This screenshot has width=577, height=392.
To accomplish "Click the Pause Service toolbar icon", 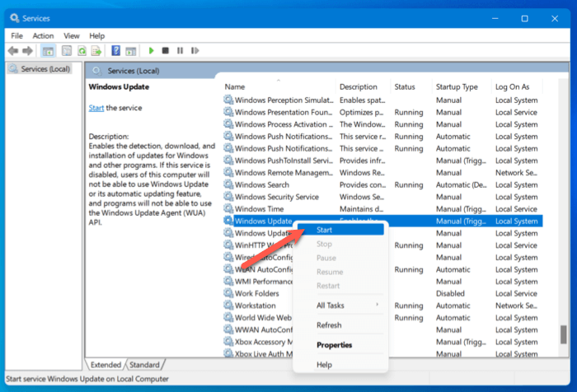I will (x=180, y=51).
